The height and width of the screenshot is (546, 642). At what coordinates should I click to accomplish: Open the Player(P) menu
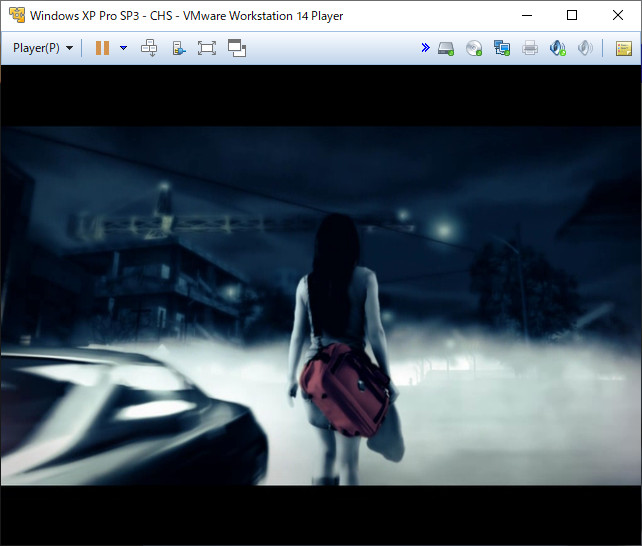43,48
